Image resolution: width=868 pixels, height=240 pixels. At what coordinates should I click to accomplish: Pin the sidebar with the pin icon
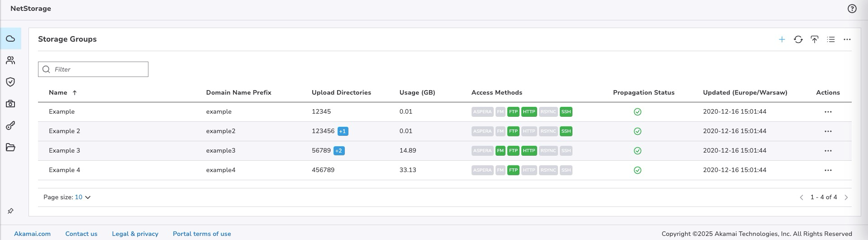coord(10,211)
